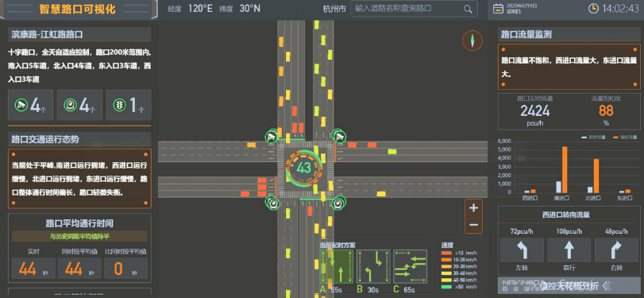
Task: Select the northwest corner camera marker
Action: click(x=271, y=136)
